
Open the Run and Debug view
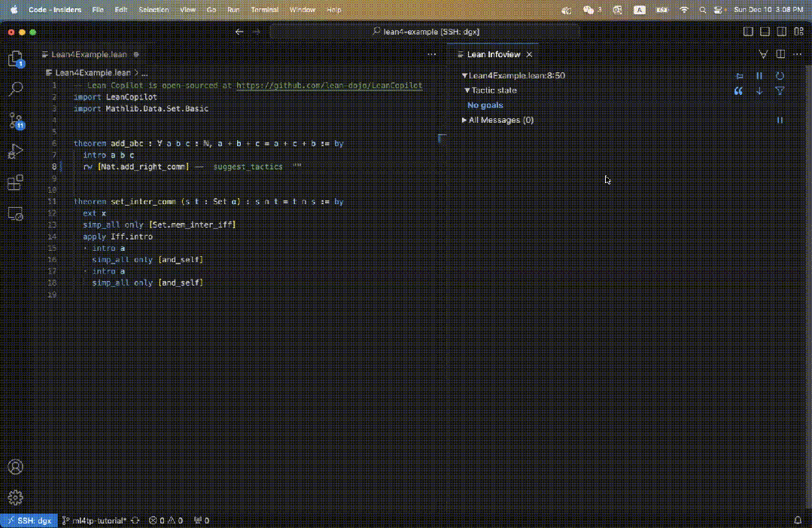pos(15,151)
